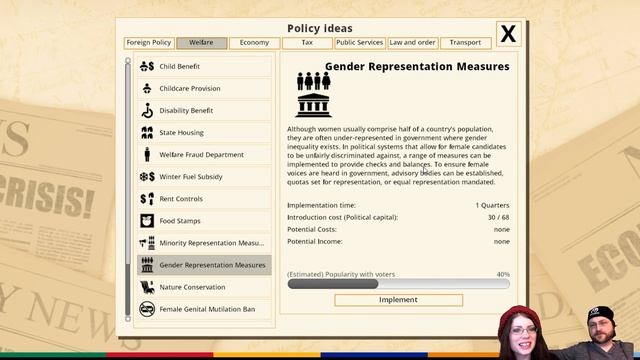Open the Foreign Policy tab

[149, 42]
